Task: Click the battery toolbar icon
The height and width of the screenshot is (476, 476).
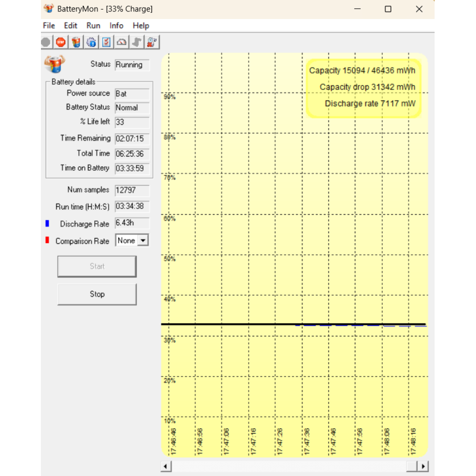Action: [x=76, y=42]
